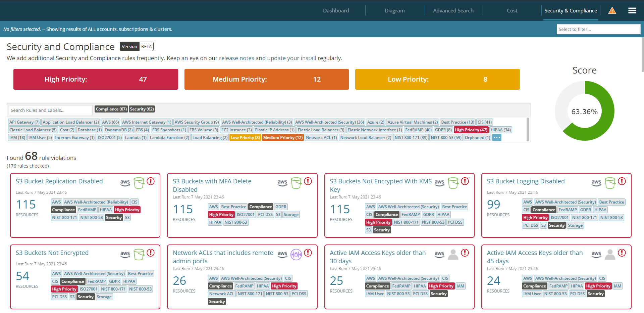Open the hamburger menu icon

(x=632, y=11)
